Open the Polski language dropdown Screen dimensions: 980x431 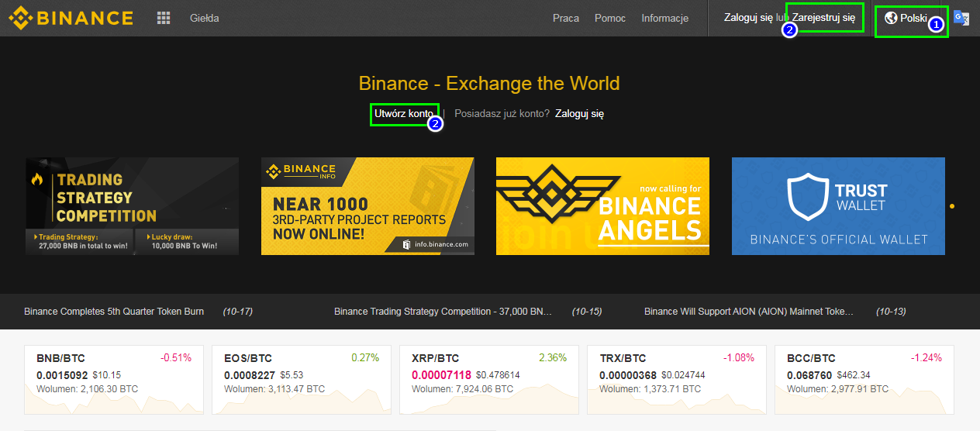[913, 18]
